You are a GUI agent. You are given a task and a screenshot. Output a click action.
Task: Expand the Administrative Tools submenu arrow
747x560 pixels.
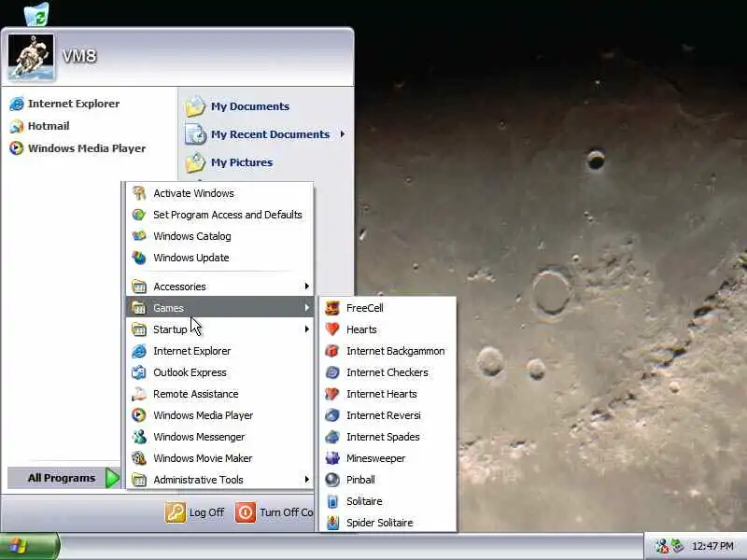tap(306, 480)
